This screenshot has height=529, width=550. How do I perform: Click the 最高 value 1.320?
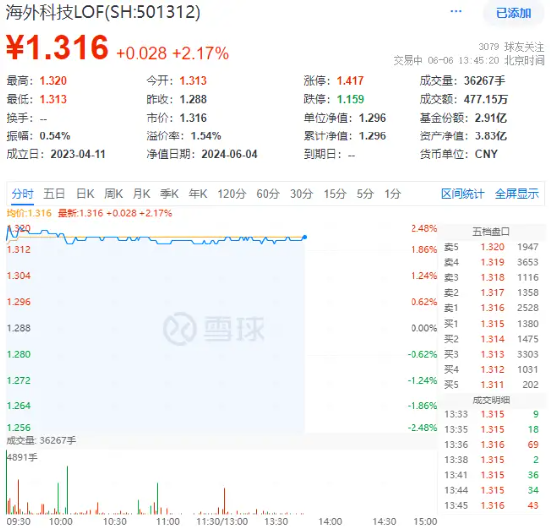[x=53, y=81]
